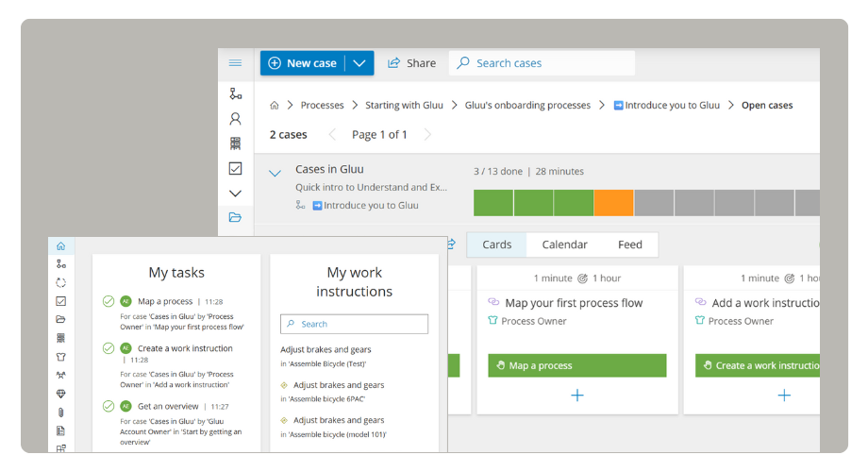Open Map your first process flow card title
The image size is (868, 472).
(x=574, y=303)
